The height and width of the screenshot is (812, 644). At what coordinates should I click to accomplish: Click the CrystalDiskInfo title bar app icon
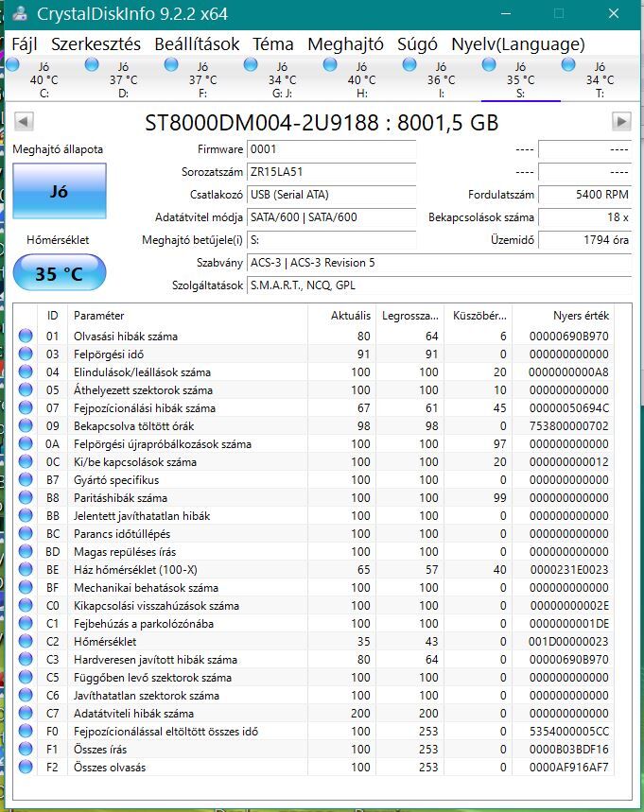click(x=20, y=13)
